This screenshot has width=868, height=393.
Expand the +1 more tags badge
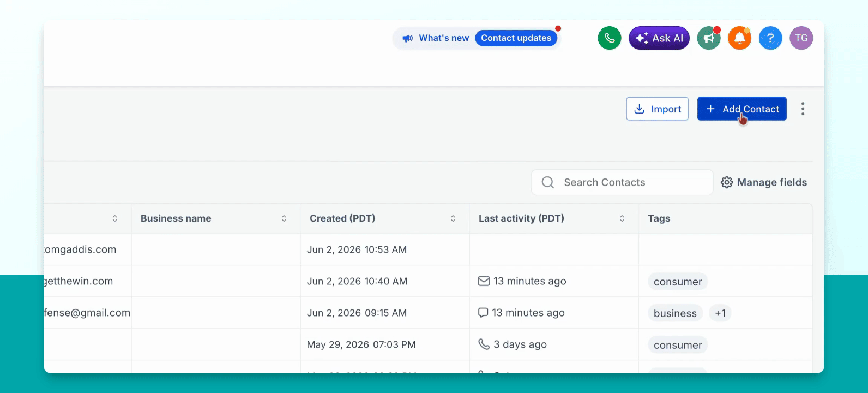coord(720,313)
